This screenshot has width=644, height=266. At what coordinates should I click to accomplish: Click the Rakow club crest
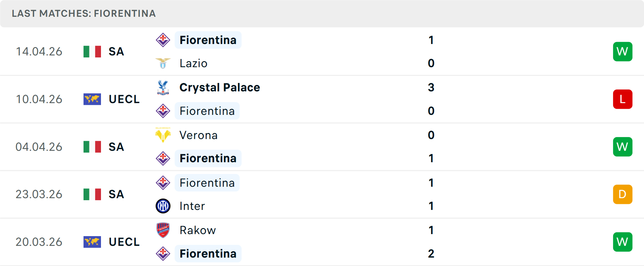click(x=163, y=230)
